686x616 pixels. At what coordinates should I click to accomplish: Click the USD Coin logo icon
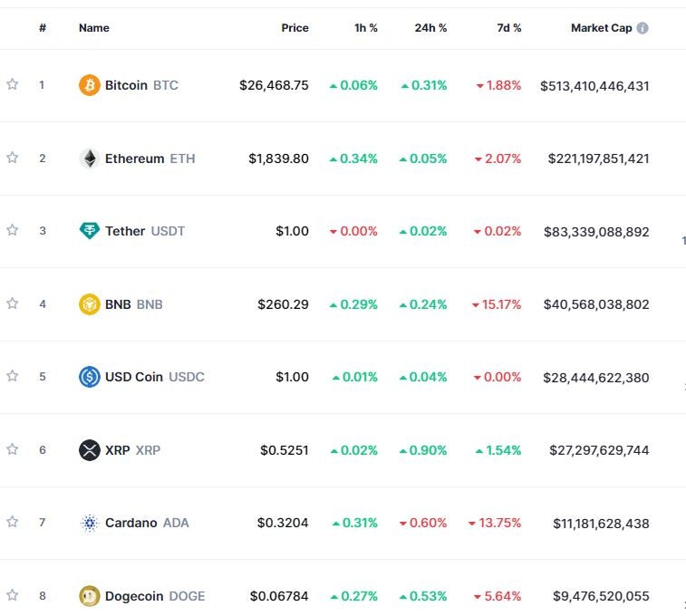(x=89, y=377)
